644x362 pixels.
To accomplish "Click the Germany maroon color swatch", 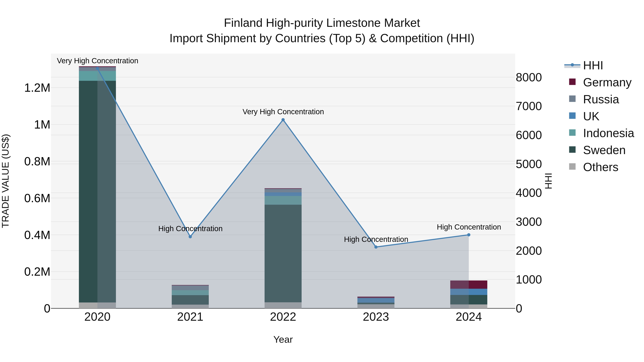I will 572,82.
